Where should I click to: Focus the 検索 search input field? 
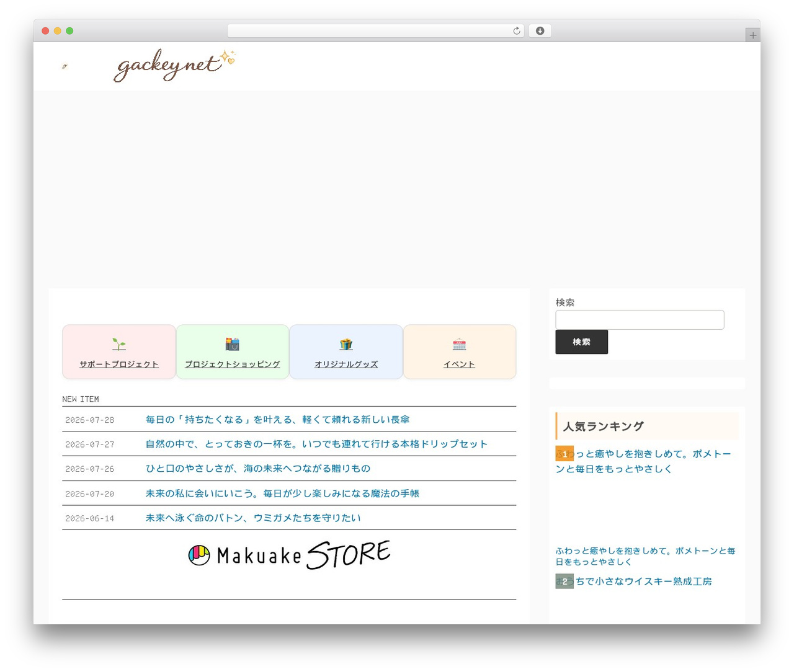pos(640,320)
